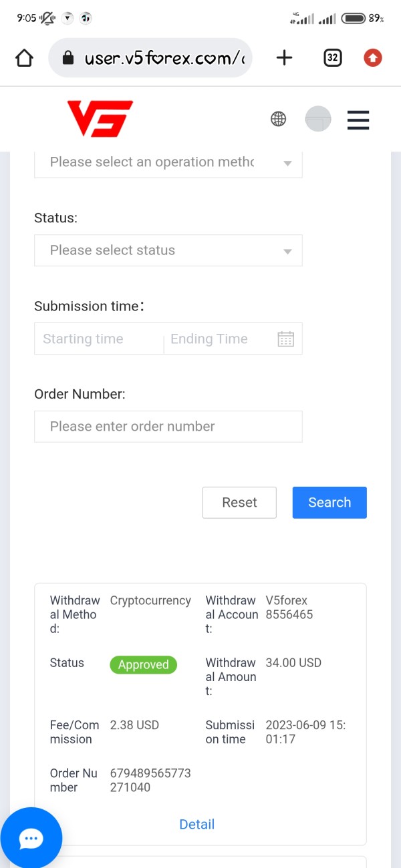401x868 pixels.
Task: Tap the red browser update icon
Action: tap(373, 58)
